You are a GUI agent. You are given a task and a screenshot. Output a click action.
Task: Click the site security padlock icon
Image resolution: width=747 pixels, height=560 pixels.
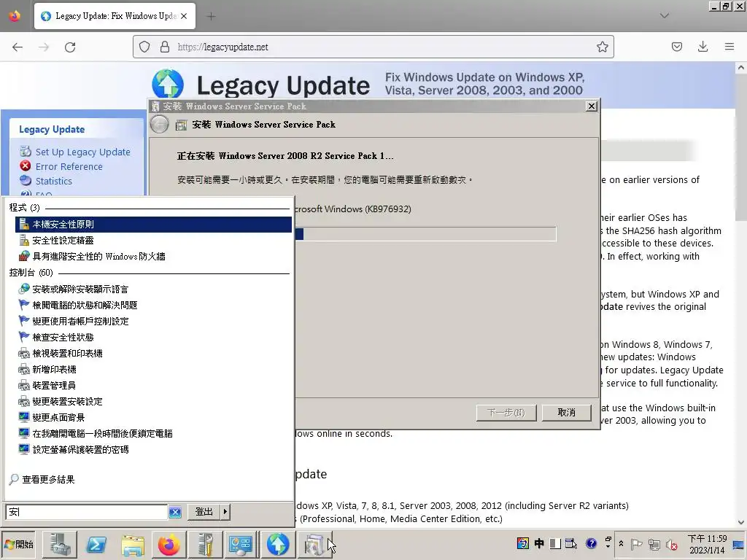[x=165, y=47]
